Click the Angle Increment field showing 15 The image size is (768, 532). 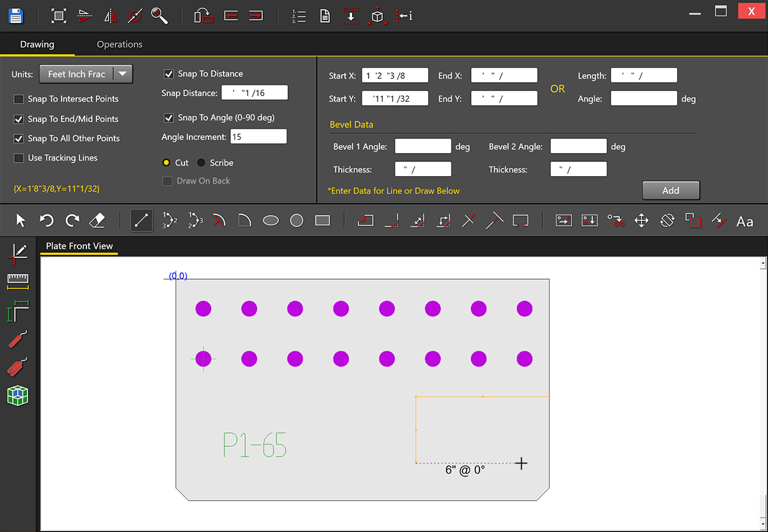coord(259,136)
